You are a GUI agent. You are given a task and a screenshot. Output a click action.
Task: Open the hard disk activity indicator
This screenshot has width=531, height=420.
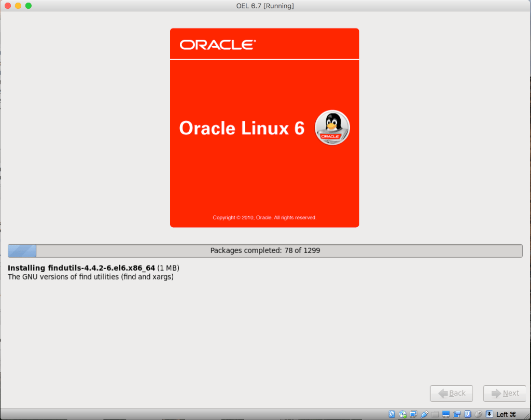pos(392,414)
